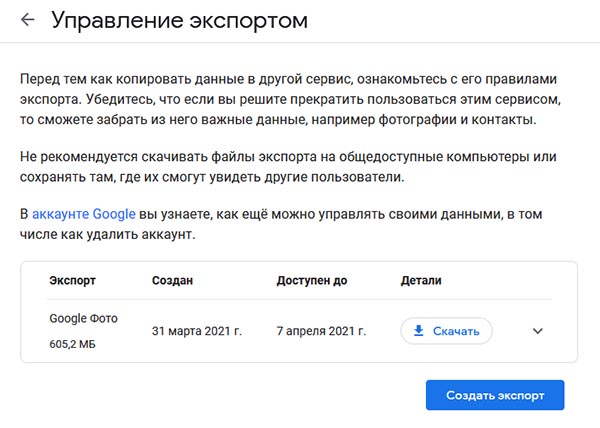
Task: Click the text вы узнаете, как ещё можно
Action: (x=227, y=214)
